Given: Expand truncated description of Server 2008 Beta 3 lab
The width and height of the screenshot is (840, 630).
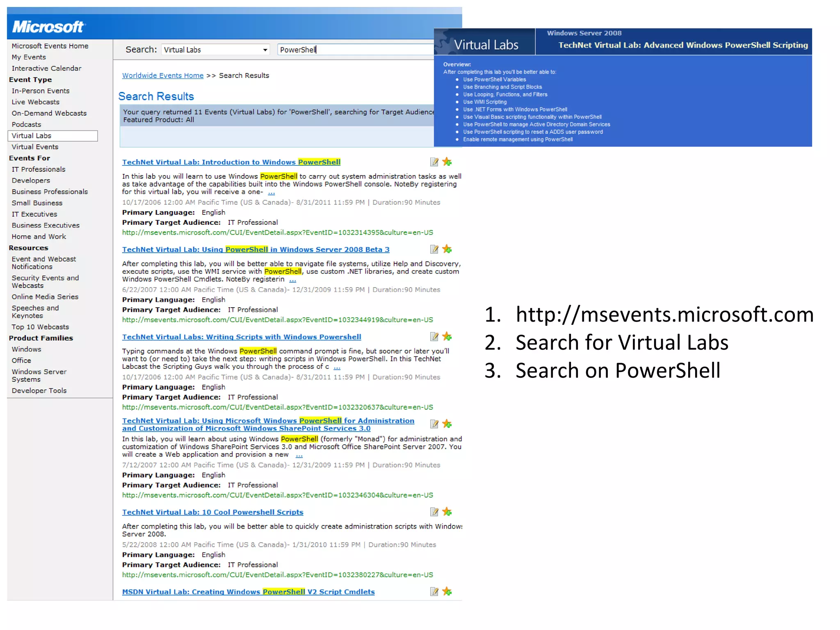Looking at the screenshot, I should point(292,280).
